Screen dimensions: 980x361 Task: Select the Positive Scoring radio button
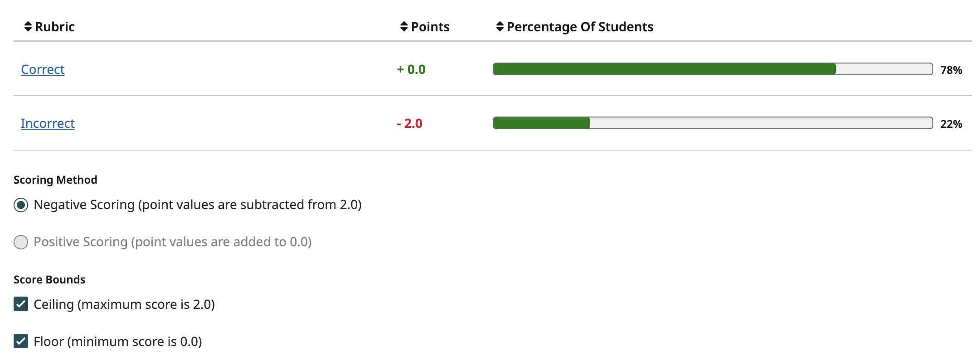[x=21, y=242]
